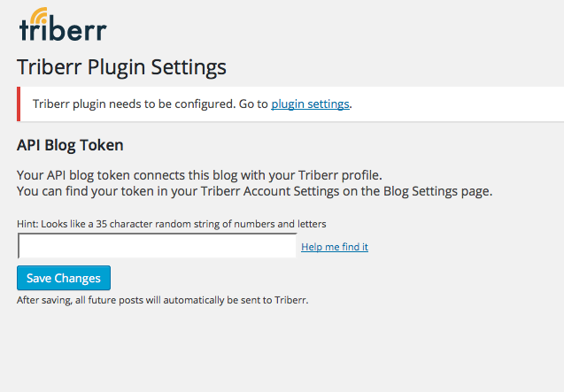This screenshot has height=392, width=564.
Task: Click the After saving note below the button
Action: [x=162, y=300]
